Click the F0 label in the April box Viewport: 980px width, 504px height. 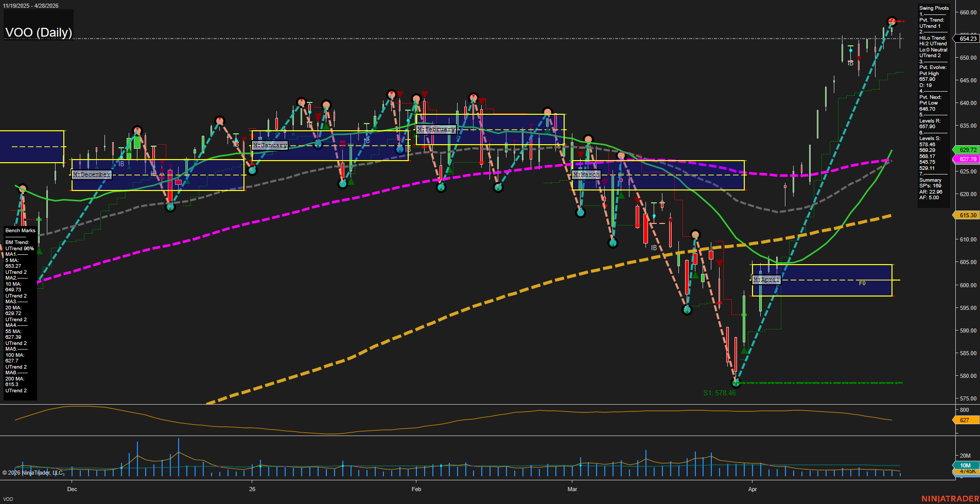tap(862, 283)
